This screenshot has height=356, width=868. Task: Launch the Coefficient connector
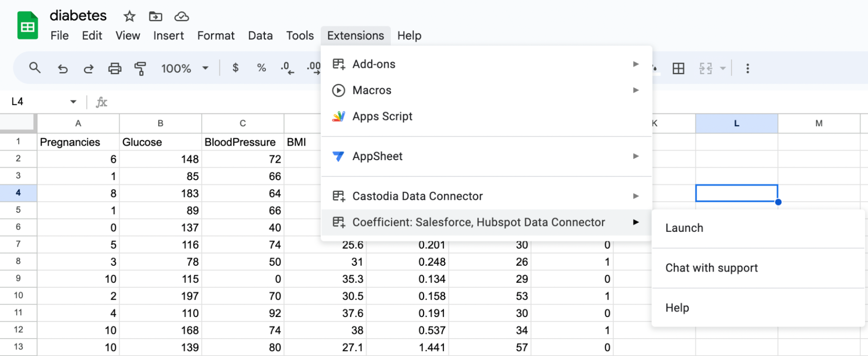tap(684, 228)
